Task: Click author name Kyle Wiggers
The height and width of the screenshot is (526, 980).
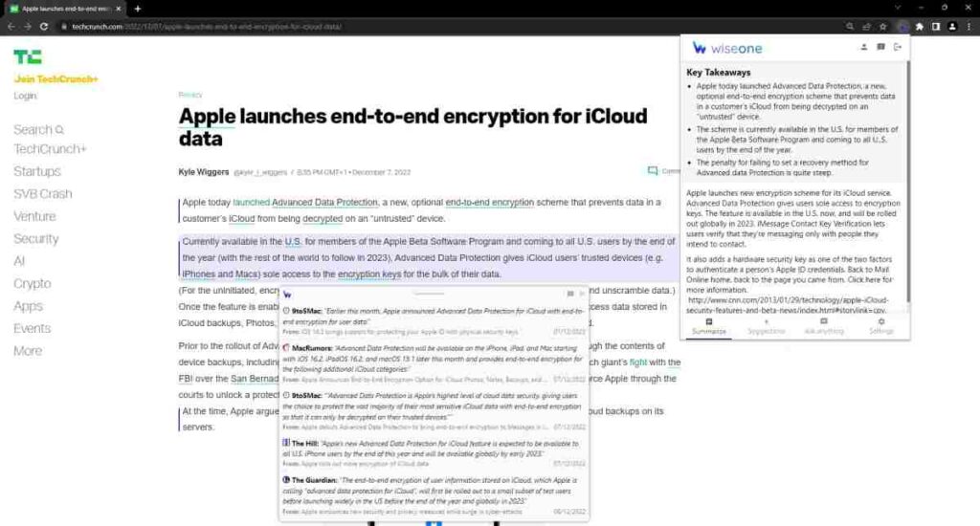Action: pyautogui.click(x=204, y=172)
